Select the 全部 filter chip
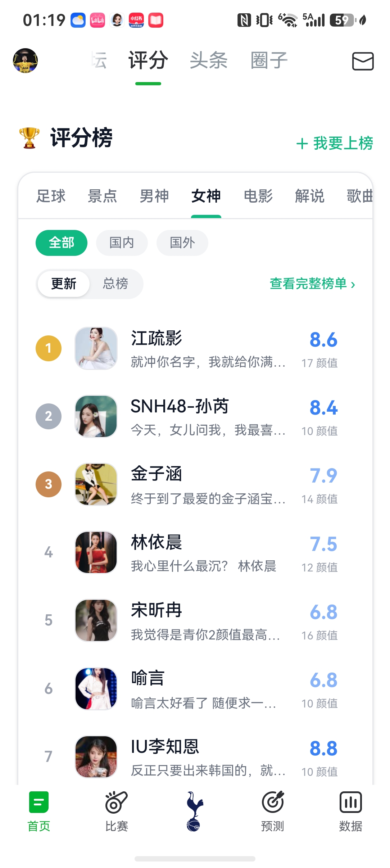 click(62, 243)
